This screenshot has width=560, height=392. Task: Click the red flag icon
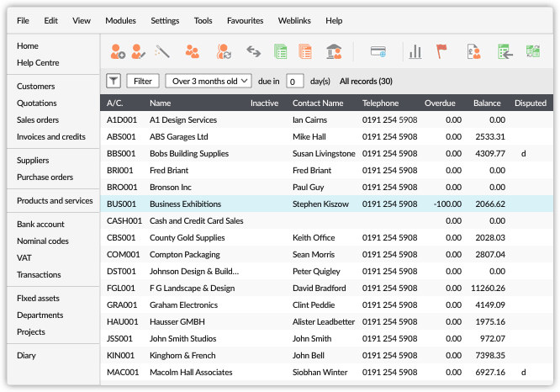(441, 52)
